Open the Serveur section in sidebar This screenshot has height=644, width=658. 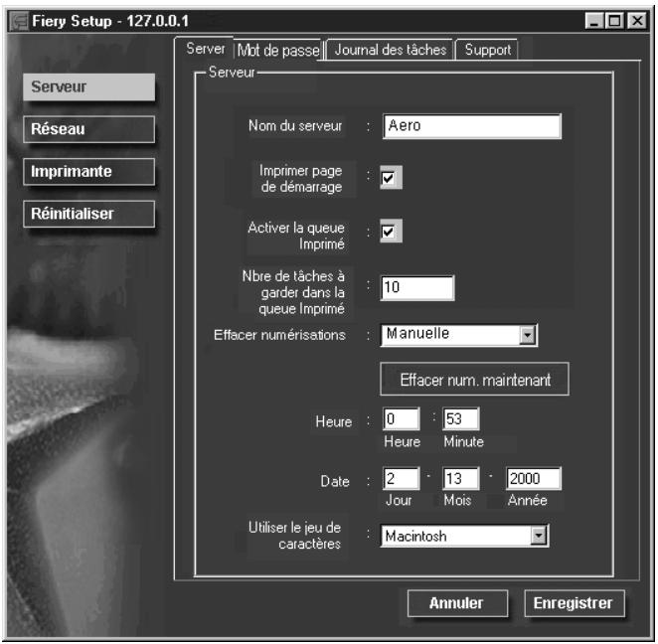pos(89,86)
